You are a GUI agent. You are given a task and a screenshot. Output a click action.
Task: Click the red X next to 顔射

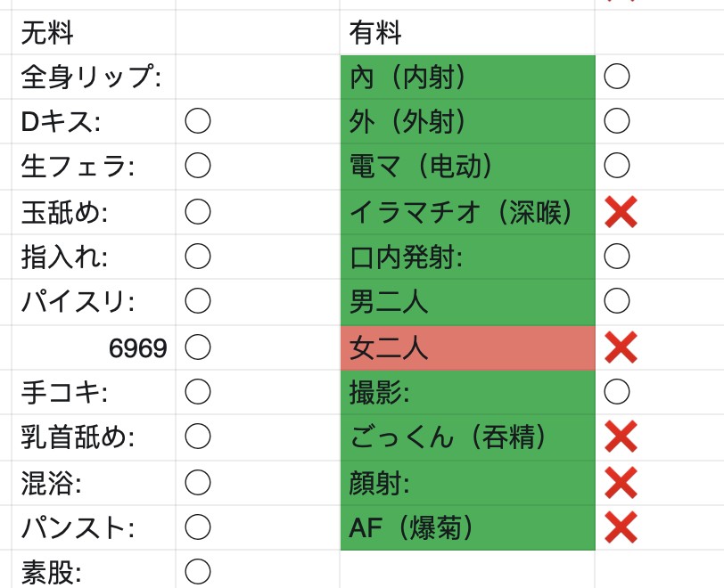point(621,483)
